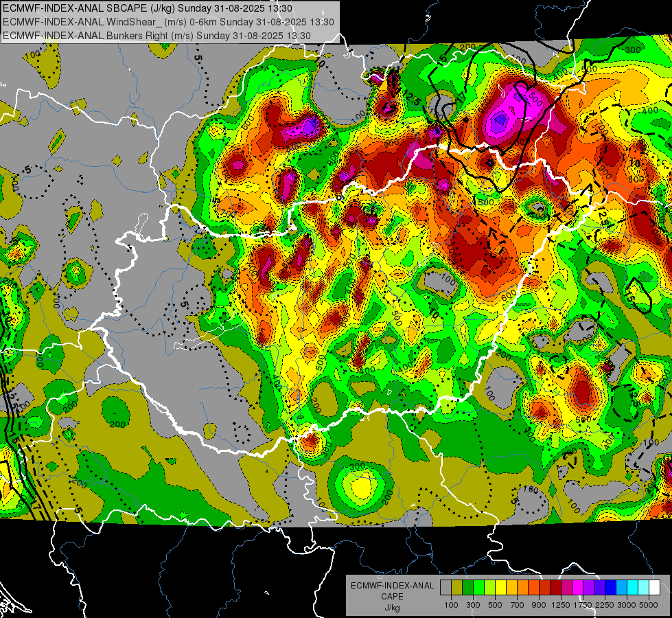Select the dark red swatch before 1250

coord(556,588)
